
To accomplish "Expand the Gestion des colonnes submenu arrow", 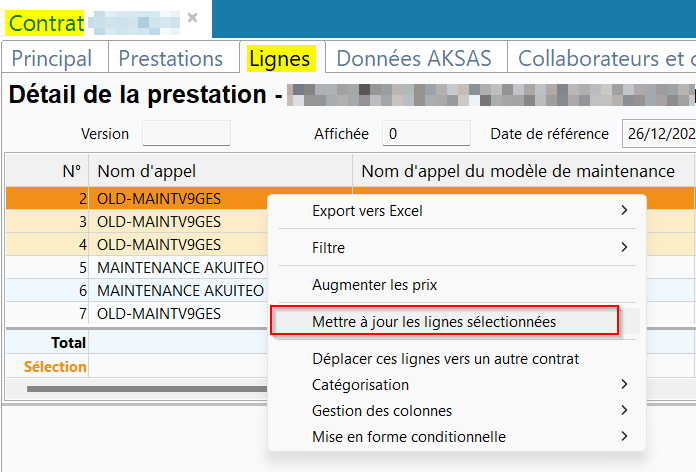I will [625, 410].
